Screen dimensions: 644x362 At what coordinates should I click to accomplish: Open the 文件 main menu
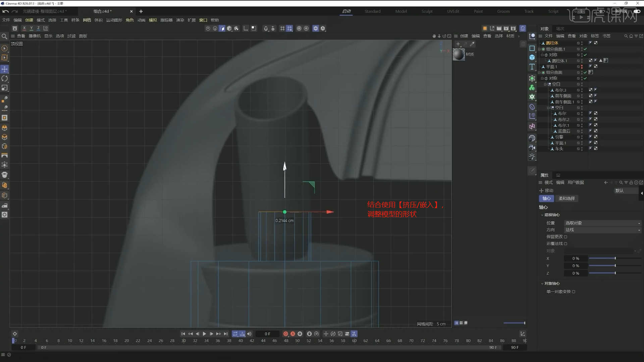tap(6, 20)
